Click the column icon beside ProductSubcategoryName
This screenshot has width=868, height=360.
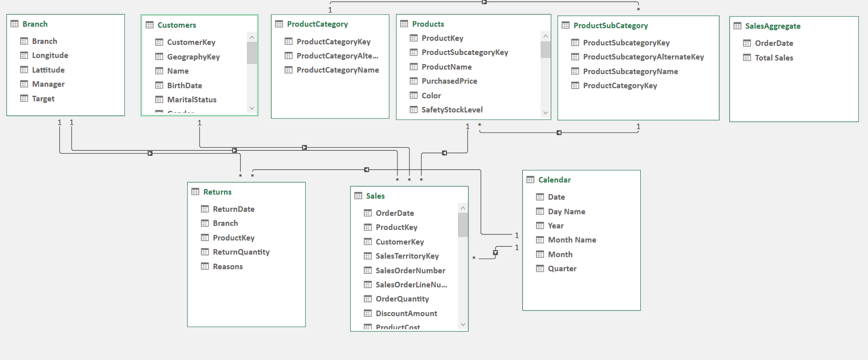575,71
